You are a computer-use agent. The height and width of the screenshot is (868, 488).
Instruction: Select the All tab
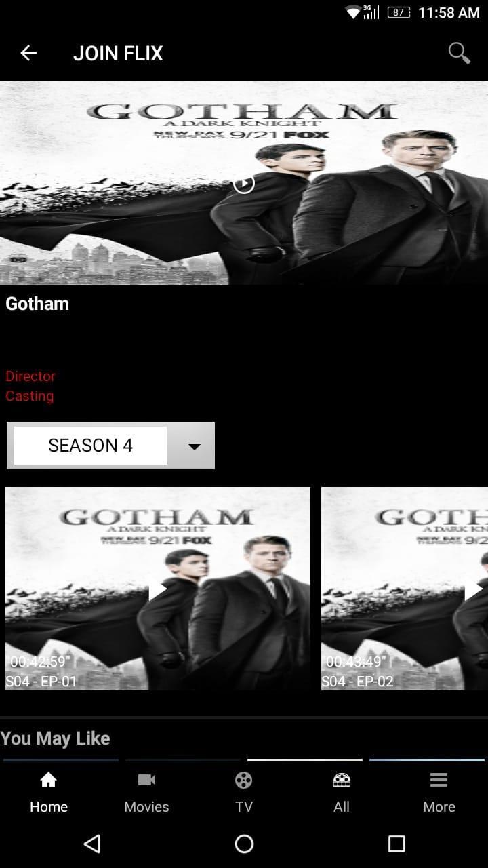(342, 793)
